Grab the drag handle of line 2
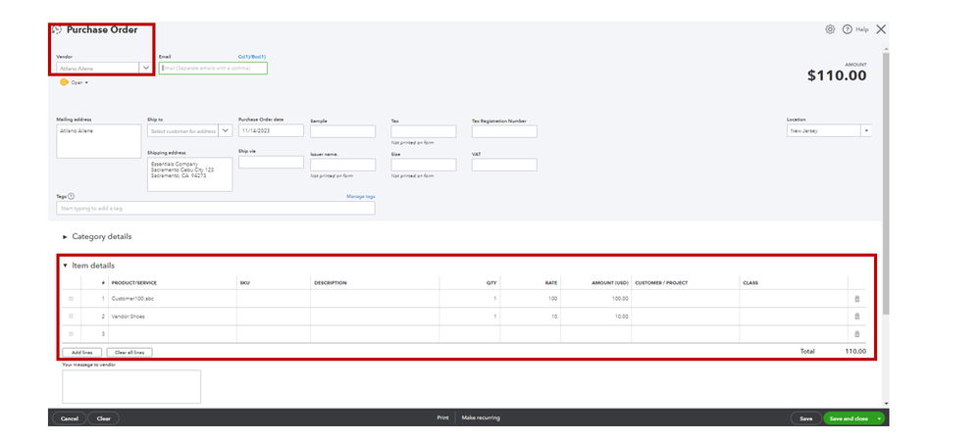Screen dimensions: 980x440 pos(71,317)
